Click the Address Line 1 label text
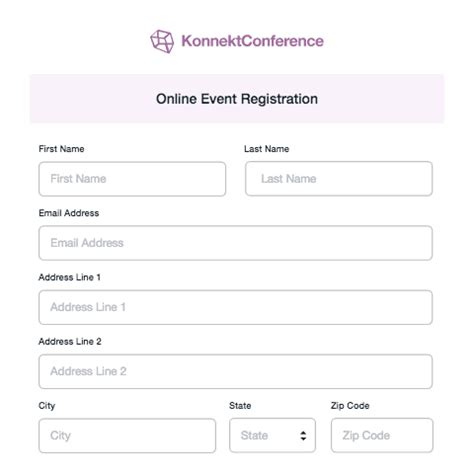Image resolution: width=474 pixels, height=474 pixels. click(x=69, y=277)
